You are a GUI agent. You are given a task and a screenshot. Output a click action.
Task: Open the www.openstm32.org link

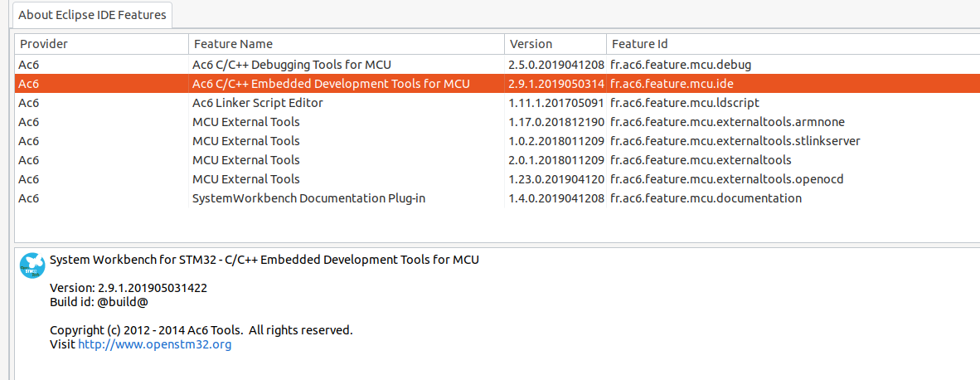click(155, 344)
